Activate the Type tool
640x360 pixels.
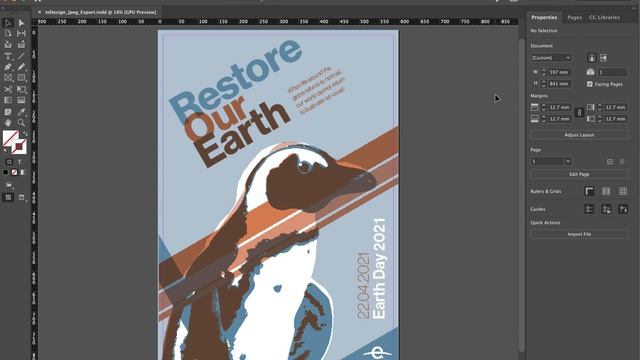(x=8, y=56)
